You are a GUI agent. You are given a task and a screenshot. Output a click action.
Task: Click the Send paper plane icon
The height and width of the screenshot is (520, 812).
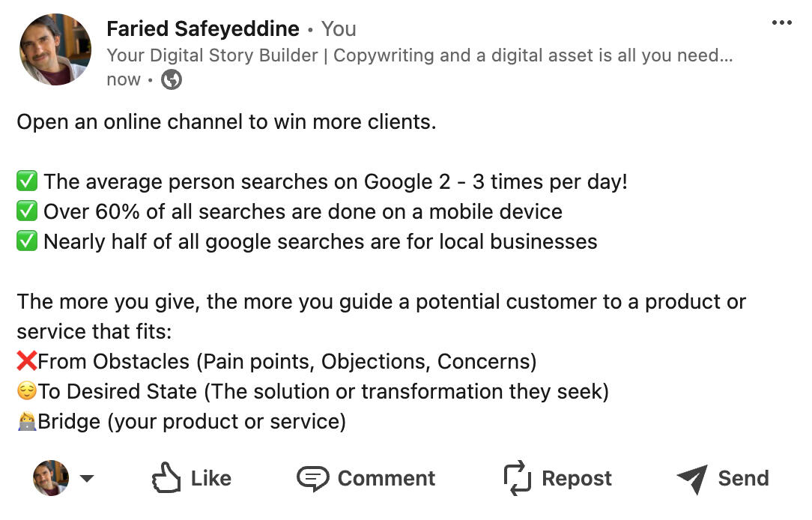click(x=692, y=478)
